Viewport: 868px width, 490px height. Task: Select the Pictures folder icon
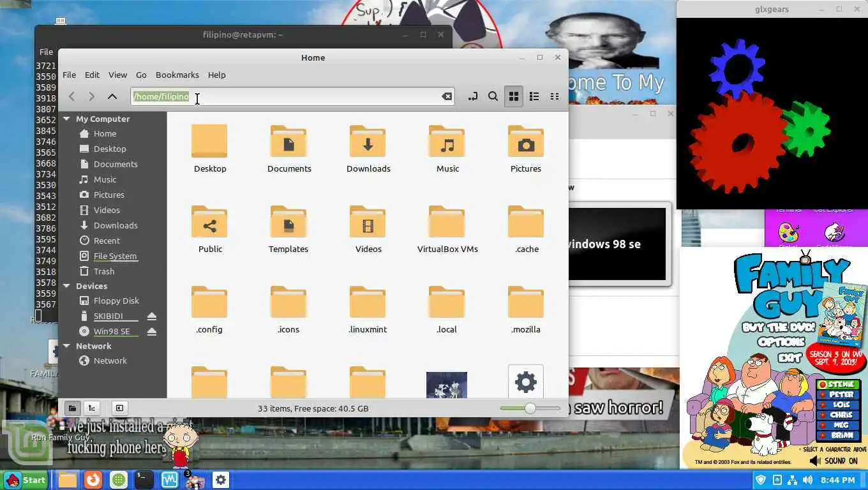[526, 141]
